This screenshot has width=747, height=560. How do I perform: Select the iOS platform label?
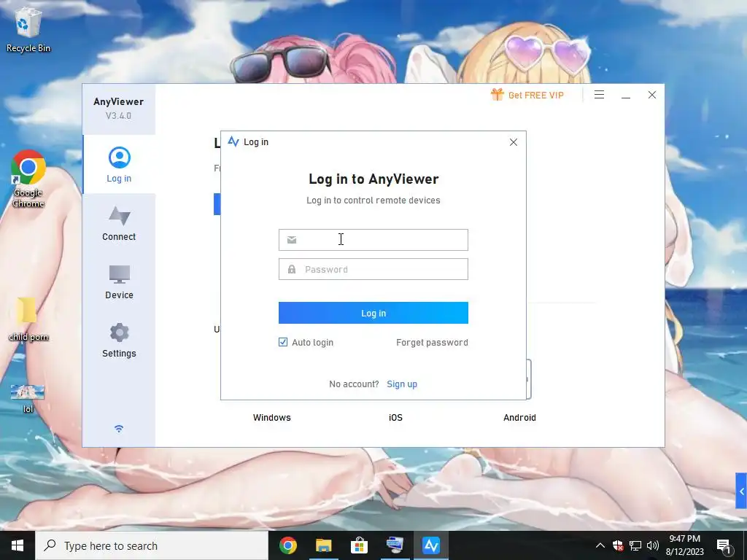[x=396, y=418]
